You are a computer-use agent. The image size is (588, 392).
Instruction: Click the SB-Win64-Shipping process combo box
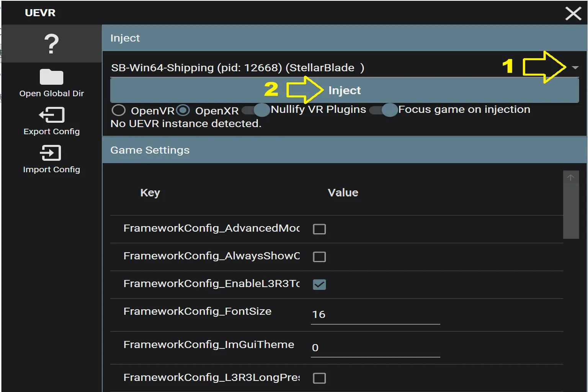[345, 68]
